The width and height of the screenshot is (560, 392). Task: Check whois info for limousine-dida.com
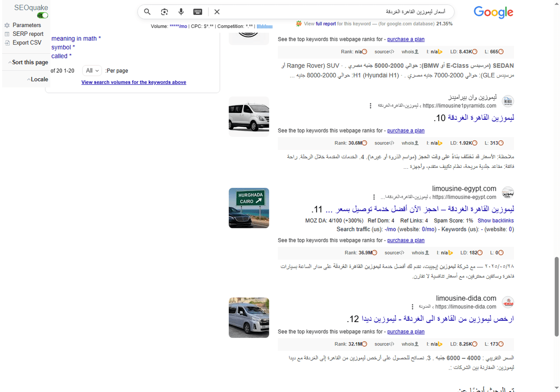tap(409, 344)
